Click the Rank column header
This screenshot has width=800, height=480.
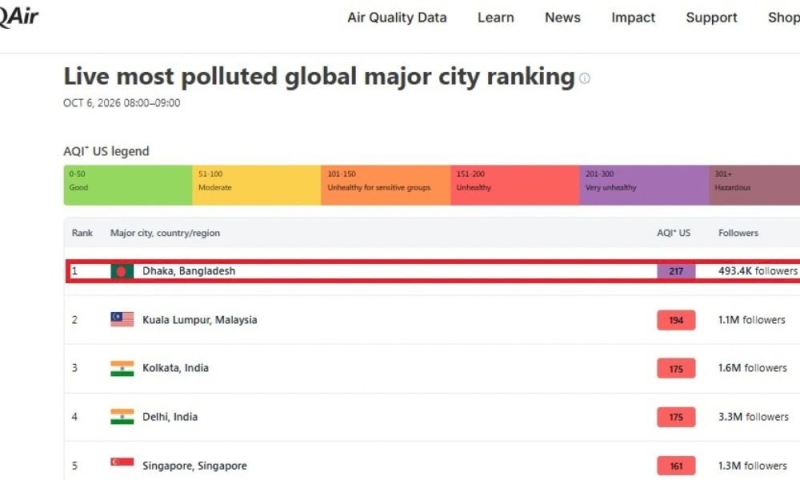82,233
